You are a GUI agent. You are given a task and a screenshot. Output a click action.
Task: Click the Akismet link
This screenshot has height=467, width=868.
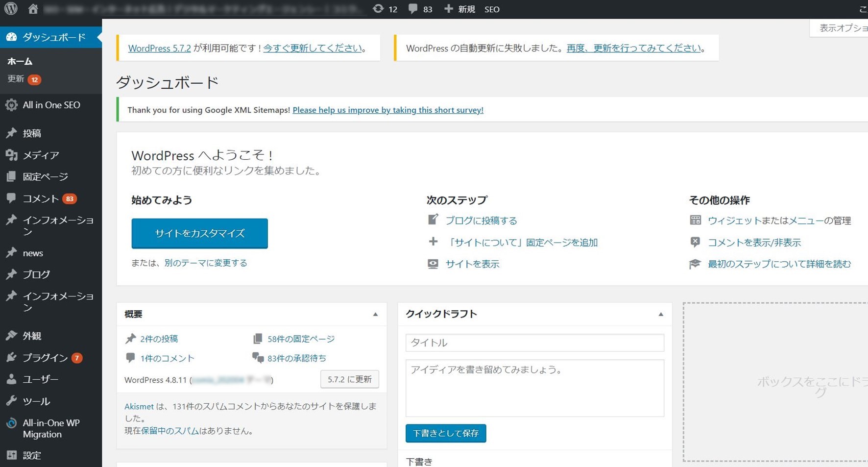pos(139,406)
